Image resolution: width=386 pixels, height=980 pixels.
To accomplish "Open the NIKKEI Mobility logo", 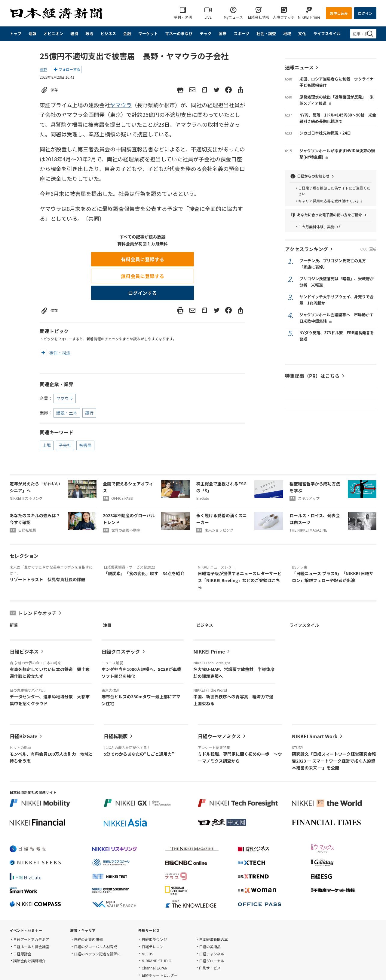I will (x=40, y=803).
